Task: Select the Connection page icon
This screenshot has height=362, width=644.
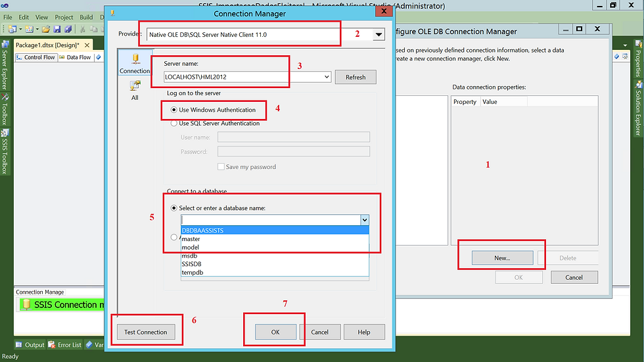Action: coord(135,63)
